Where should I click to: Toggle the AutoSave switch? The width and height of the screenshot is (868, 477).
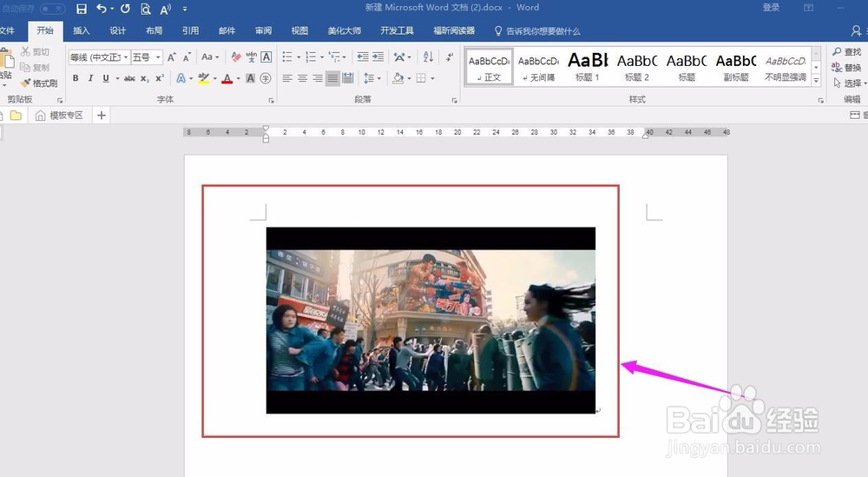click(53, 9)
